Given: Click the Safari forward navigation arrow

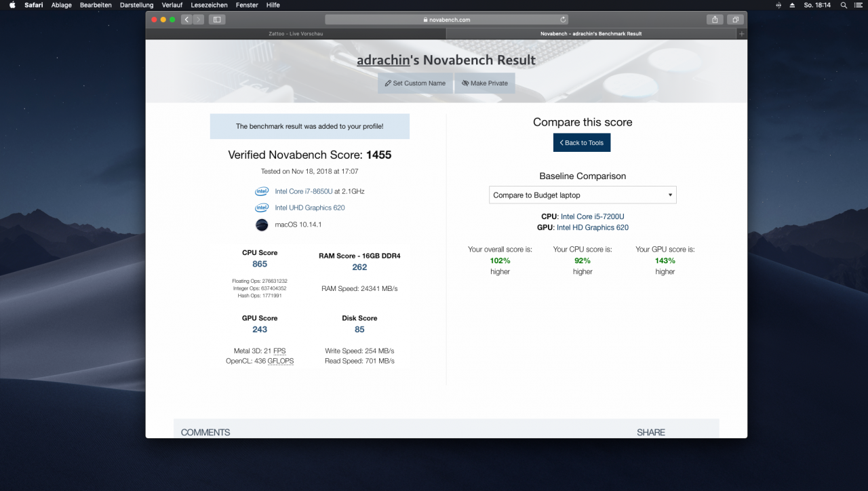Looking at the screenshot, I should [x=199, y=20].
